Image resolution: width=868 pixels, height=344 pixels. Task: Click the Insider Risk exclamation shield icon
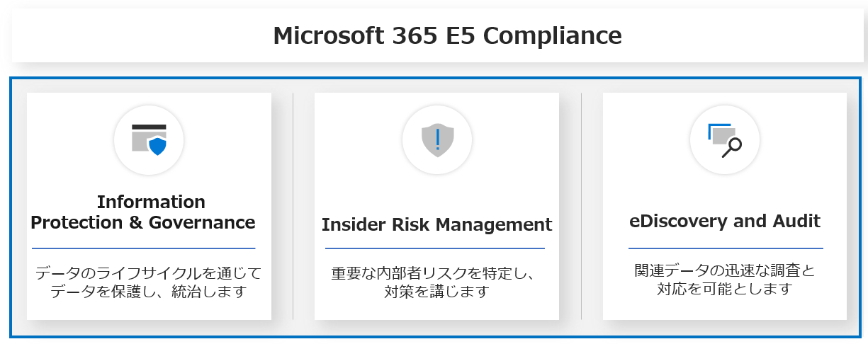click(x=437, y=139)
